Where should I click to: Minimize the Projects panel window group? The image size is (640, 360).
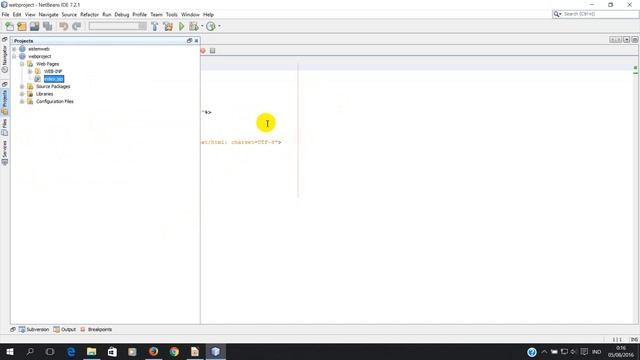point(189,41)
